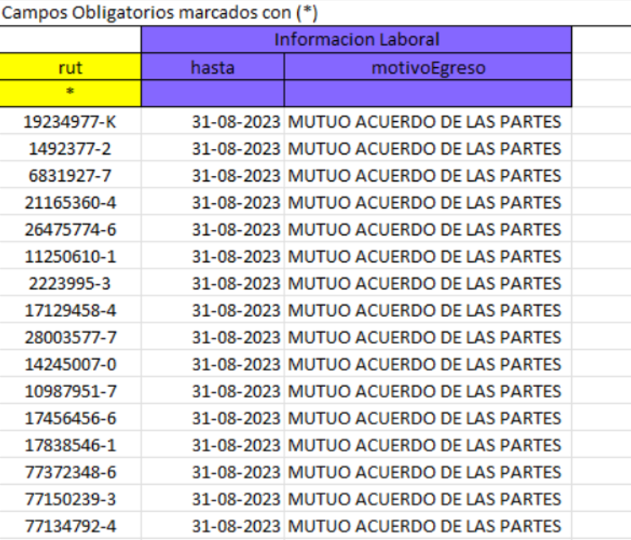Click empty purple cell below 'hasta' header

click(213, 93)
